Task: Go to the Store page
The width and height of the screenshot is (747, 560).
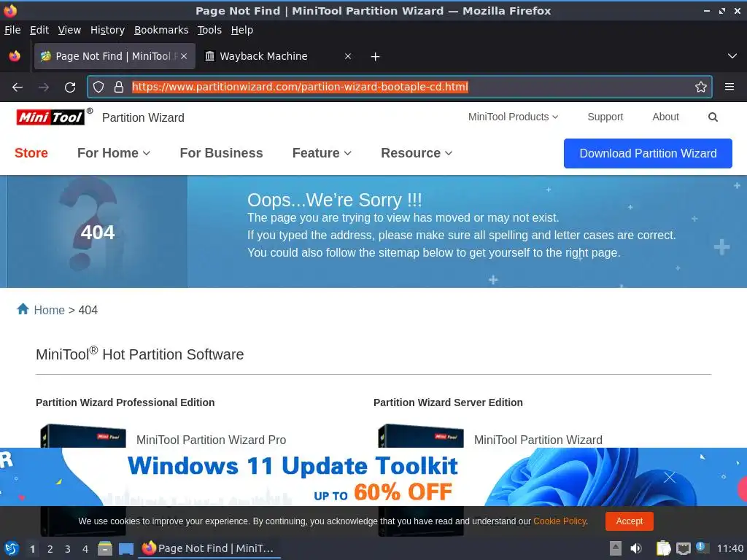Action: [31, 153]
